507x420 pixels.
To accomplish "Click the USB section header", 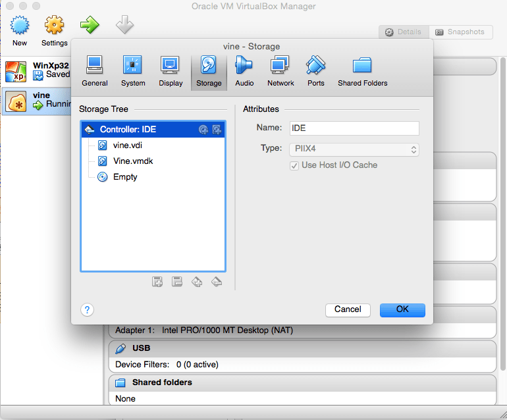I will tap(302, 348).
